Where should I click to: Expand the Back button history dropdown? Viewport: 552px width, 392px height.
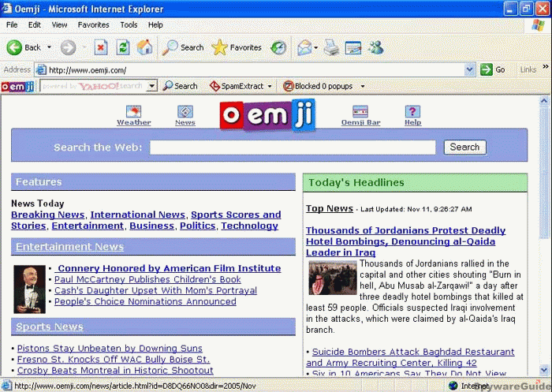[49, 47]
